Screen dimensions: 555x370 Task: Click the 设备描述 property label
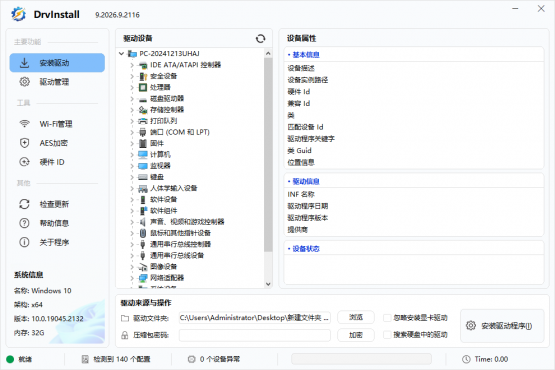click(301, 68)
